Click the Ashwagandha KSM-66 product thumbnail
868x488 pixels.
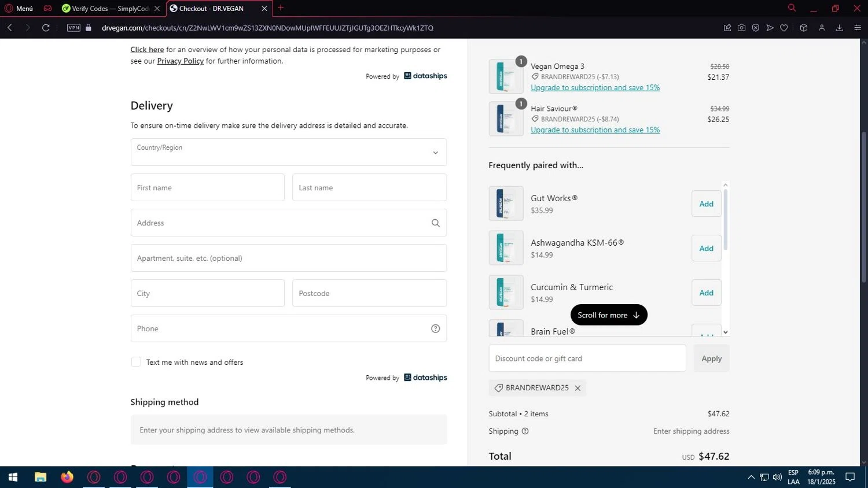click(x=506, y=247)
